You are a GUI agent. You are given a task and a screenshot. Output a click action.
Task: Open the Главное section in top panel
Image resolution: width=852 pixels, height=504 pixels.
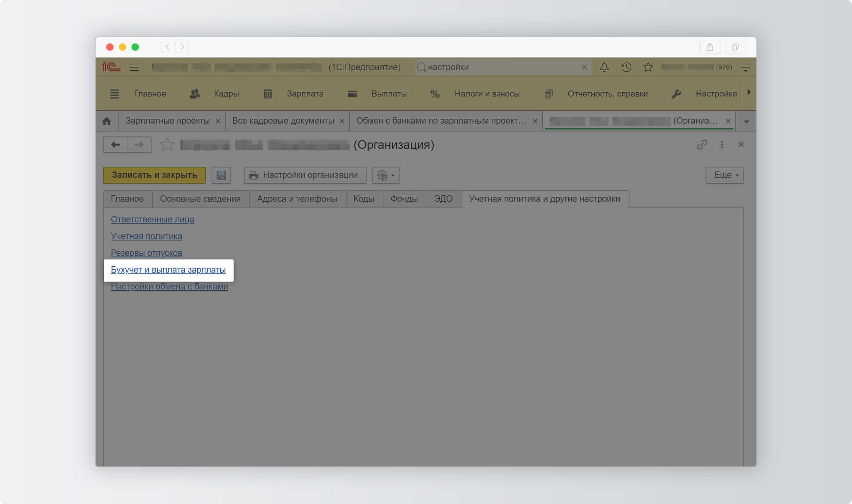click(150, 94)
